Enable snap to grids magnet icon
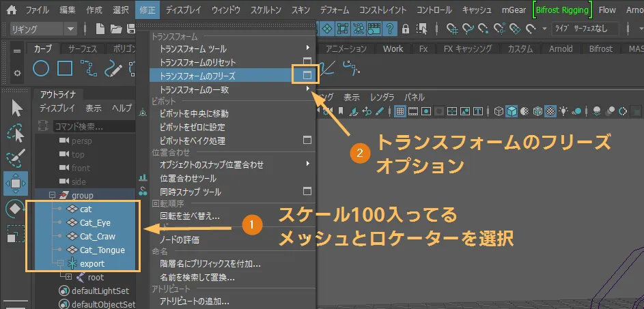644x309 pixels. pyautogui.click(x=453, y=29)
